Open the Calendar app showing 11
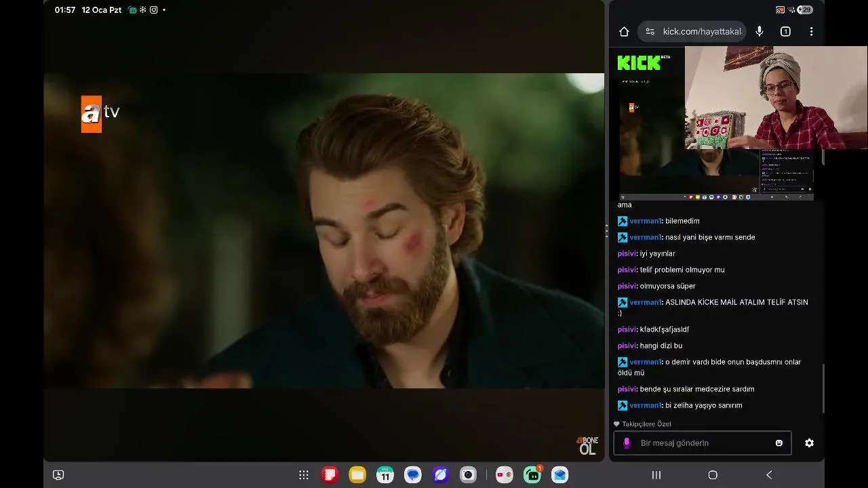Viewport: 868px width, 488px height. coord(385,475)
